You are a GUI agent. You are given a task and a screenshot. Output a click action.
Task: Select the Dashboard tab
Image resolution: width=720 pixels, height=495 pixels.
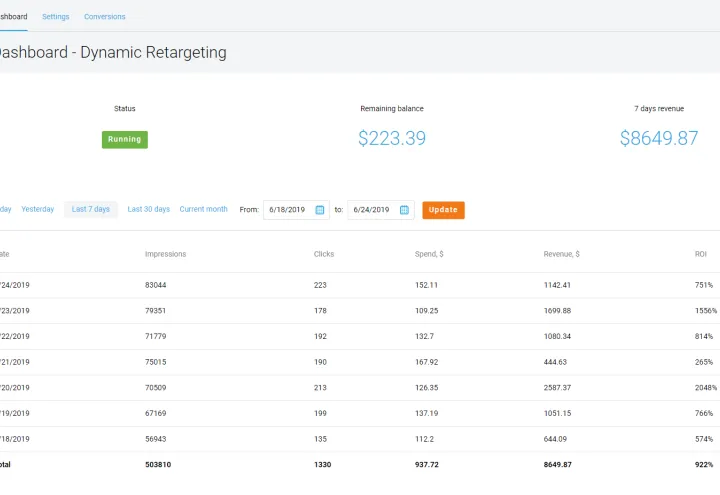click(13, 17)
